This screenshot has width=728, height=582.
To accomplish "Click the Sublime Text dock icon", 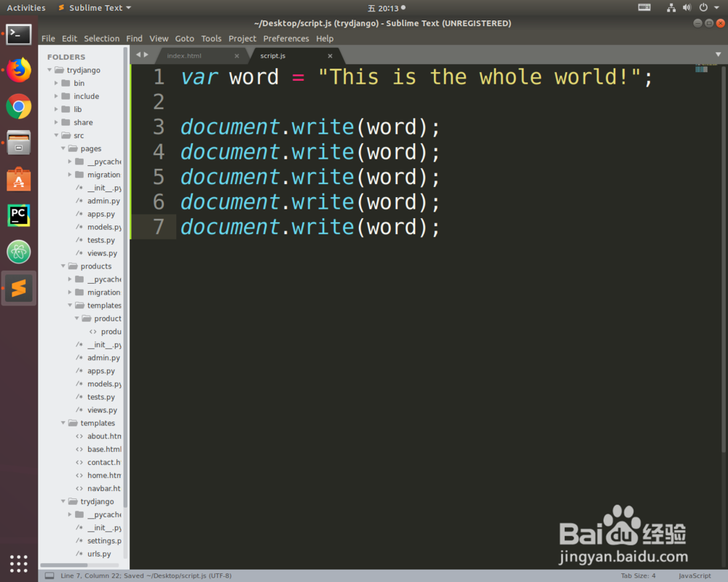I will (19, 288).
